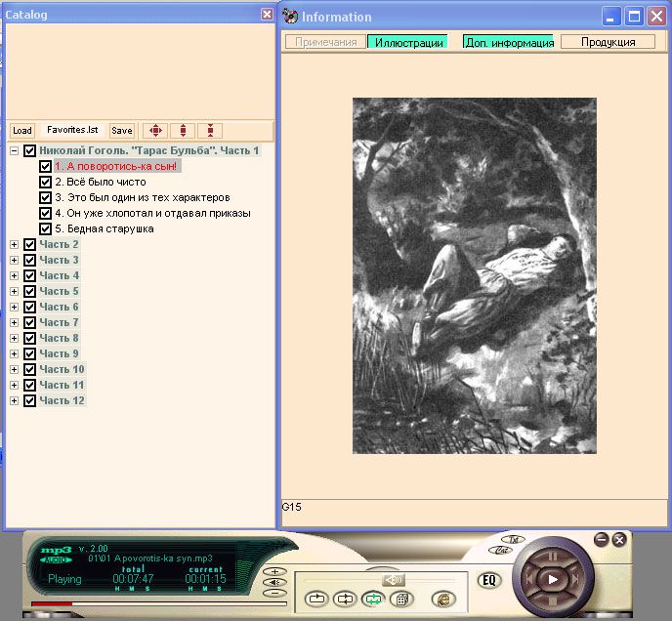Click the Load button in Catalog

coord(21,130)
